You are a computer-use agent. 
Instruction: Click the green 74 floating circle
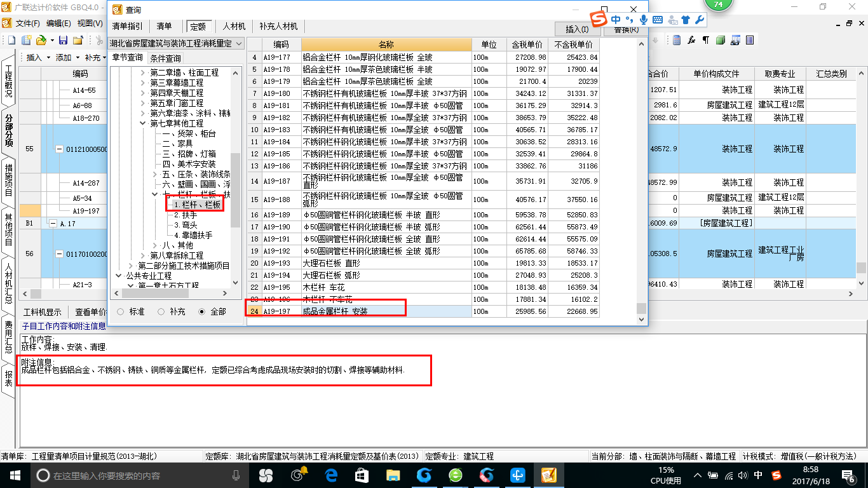(718, 5)
